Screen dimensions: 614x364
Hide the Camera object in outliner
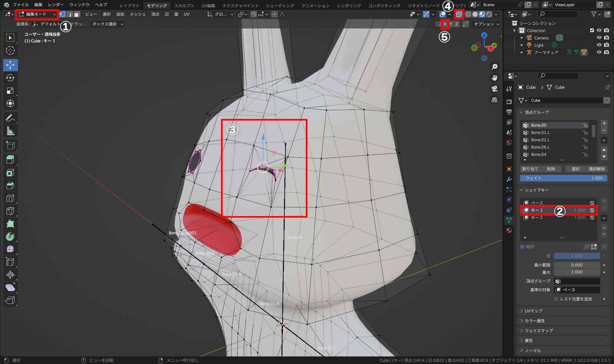[599, 38]
